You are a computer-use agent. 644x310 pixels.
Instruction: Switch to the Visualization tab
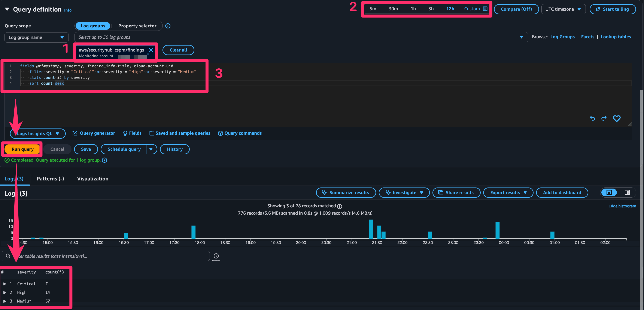tap(92, 179)
